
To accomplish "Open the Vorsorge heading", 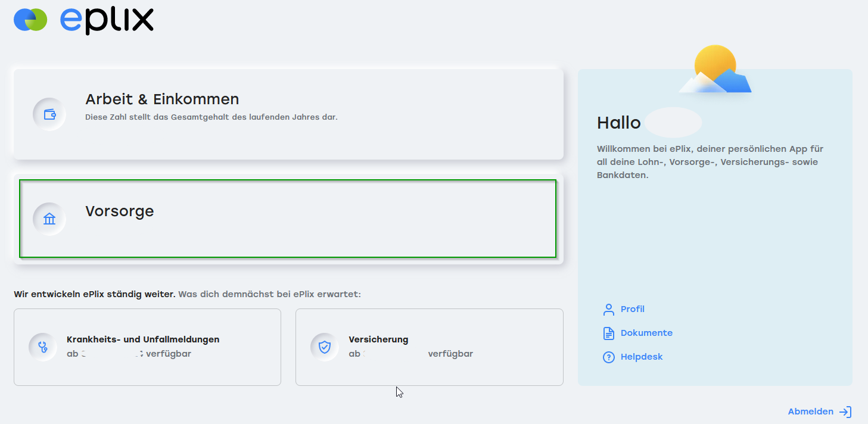I will pos(120,211).
